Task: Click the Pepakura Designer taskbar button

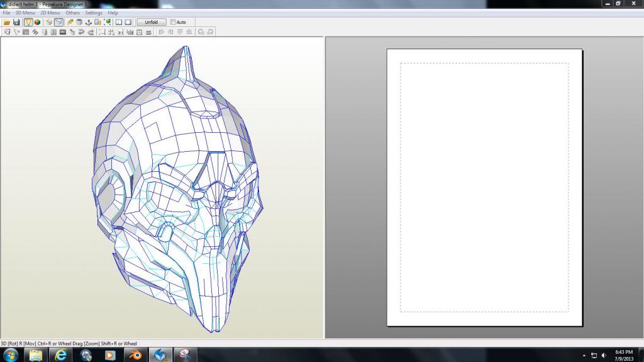Action: (x=160, y=354)
